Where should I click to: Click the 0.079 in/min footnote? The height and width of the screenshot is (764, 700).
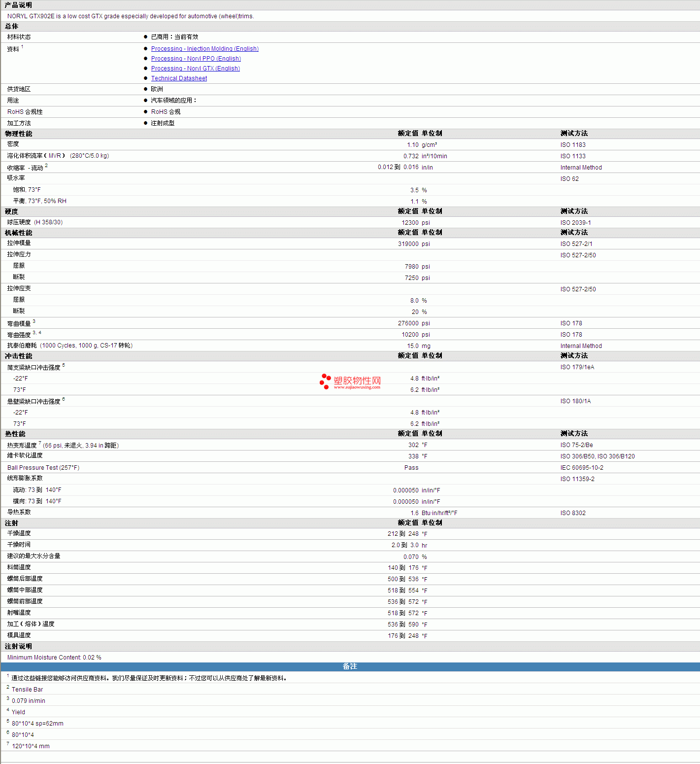pyautogui.click(x=29, y=701)
